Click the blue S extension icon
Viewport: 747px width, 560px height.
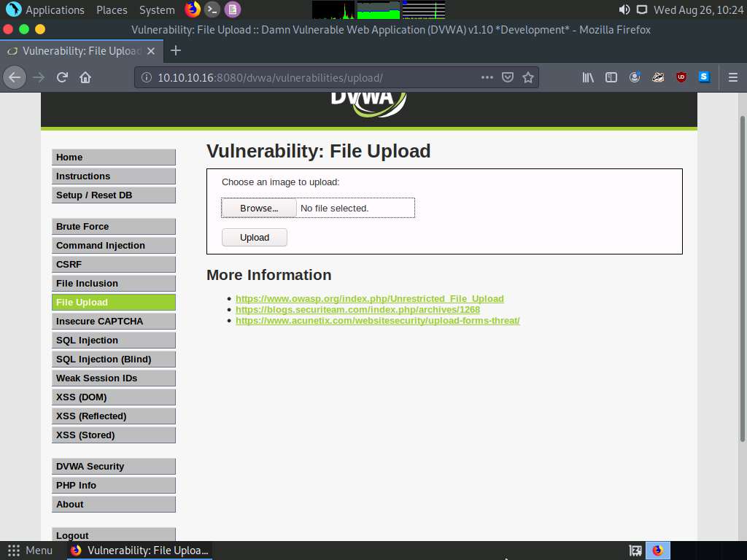click(x=703, y=77)
